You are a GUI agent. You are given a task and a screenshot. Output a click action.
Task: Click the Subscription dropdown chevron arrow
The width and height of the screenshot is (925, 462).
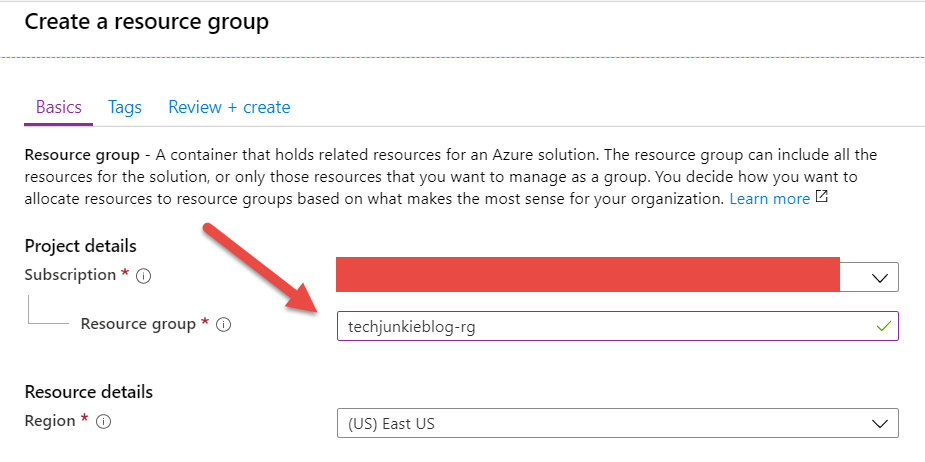click(880, 277)
